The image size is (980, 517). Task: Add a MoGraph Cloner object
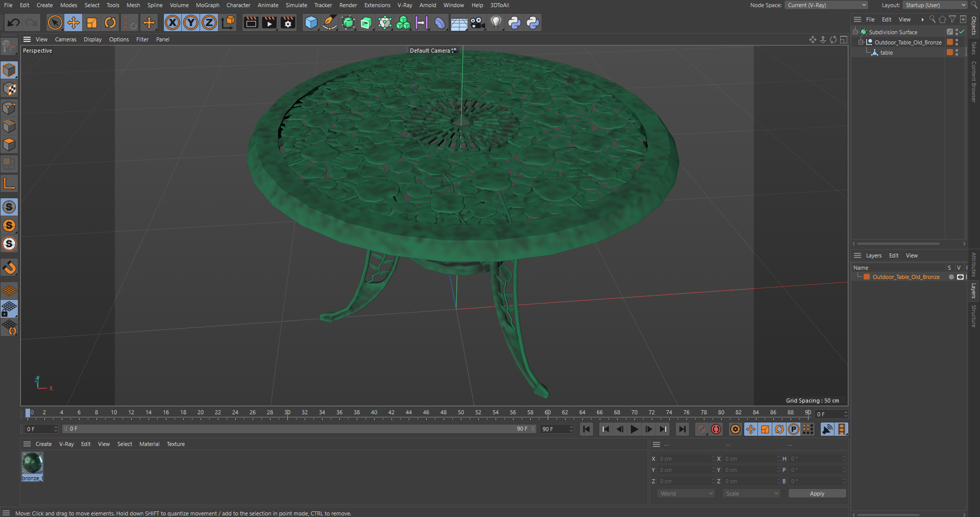[403, 22]
